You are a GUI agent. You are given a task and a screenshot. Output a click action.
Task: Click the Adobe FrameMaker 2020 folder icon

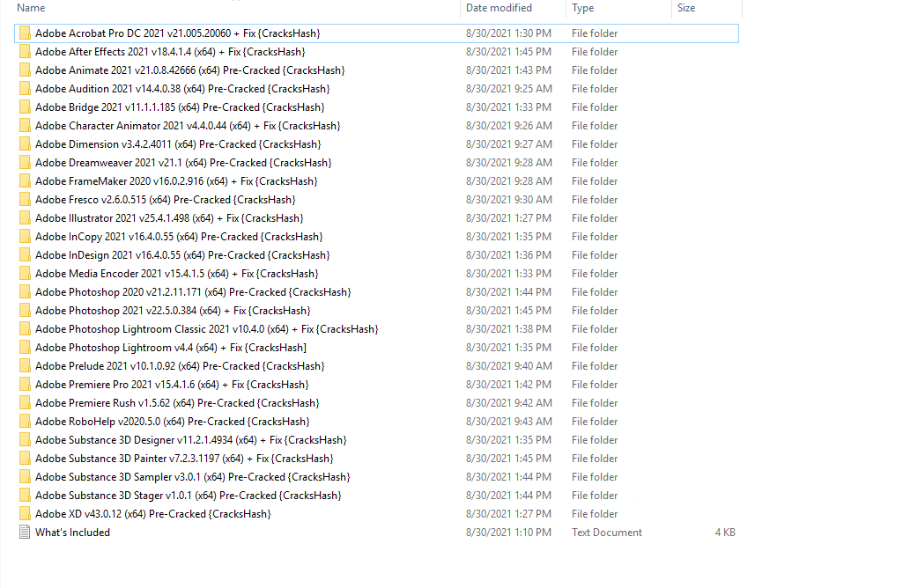pos(25,181)
